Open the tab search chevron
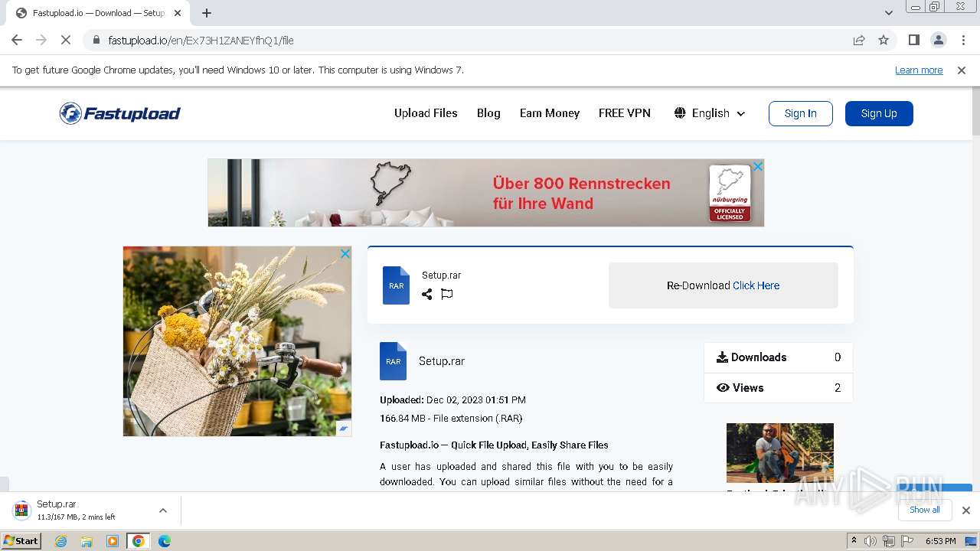 coord(889,13)
